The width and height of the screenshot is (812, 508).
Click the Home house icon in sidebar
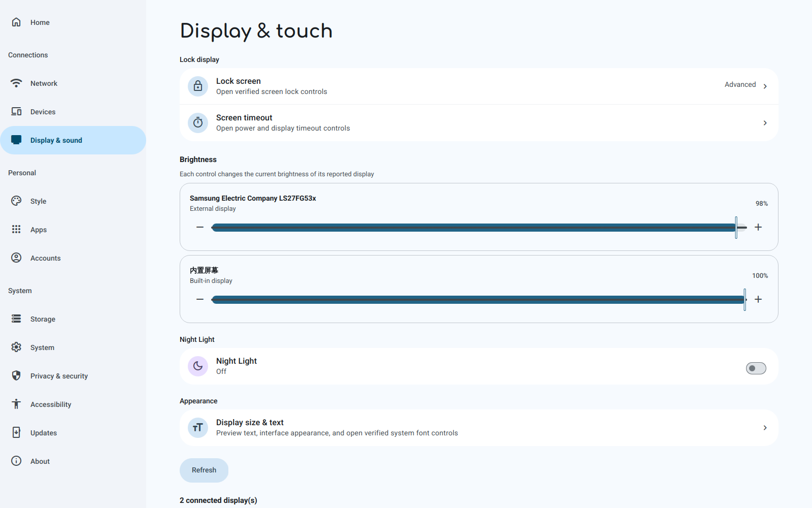click(x=16, y=22)
